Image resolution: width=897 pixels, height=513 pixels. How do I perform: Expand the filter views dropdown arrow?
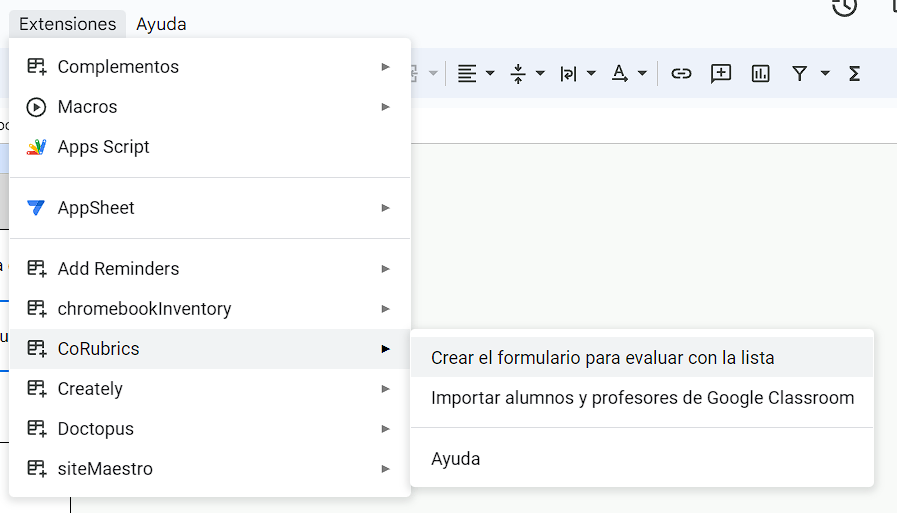click(825, 73)
